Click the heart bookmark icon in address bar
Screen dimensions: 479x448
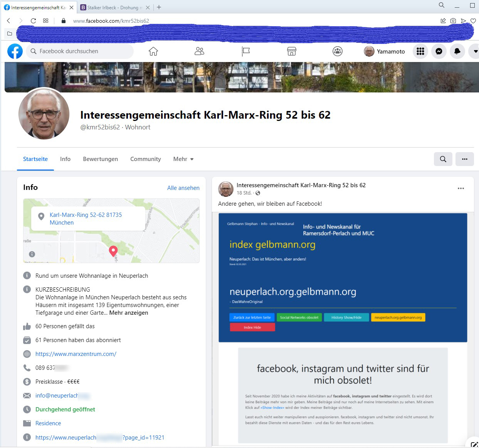473,21
